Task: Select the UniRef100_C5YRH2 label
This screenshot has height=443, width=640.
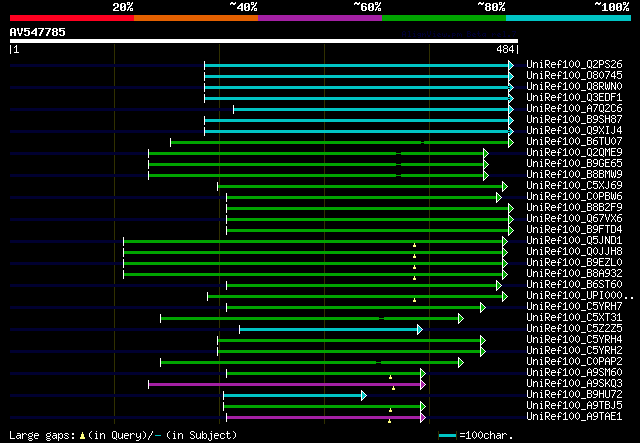Action: (574, 351)
